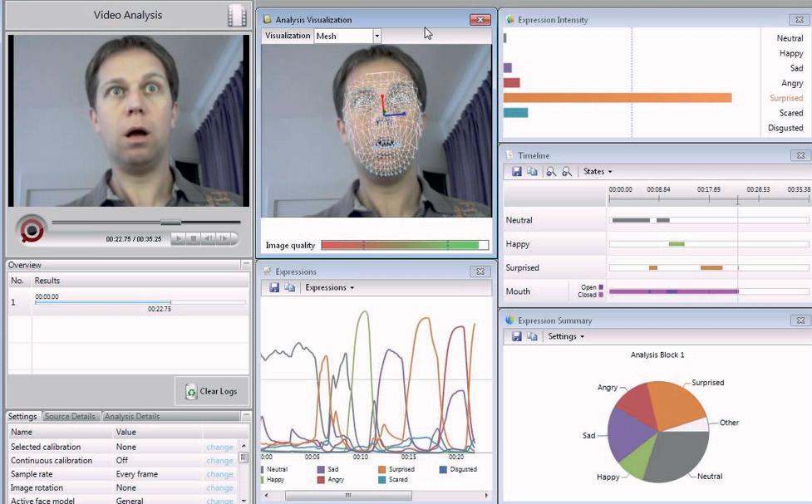Click the source video preview thumbnail
The height and width of the screenshot is (504, 812).
click(x=128, y=120)
